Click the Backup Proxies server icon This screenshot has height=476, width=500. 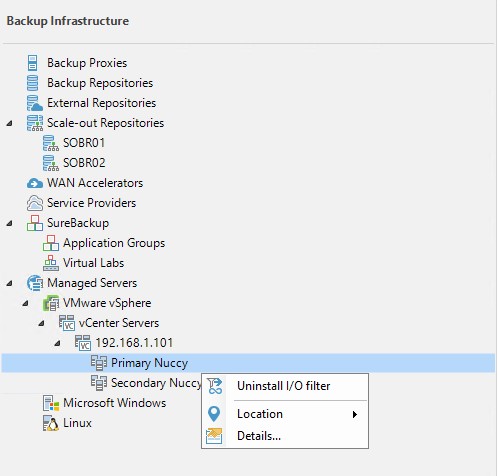point(32,63)
